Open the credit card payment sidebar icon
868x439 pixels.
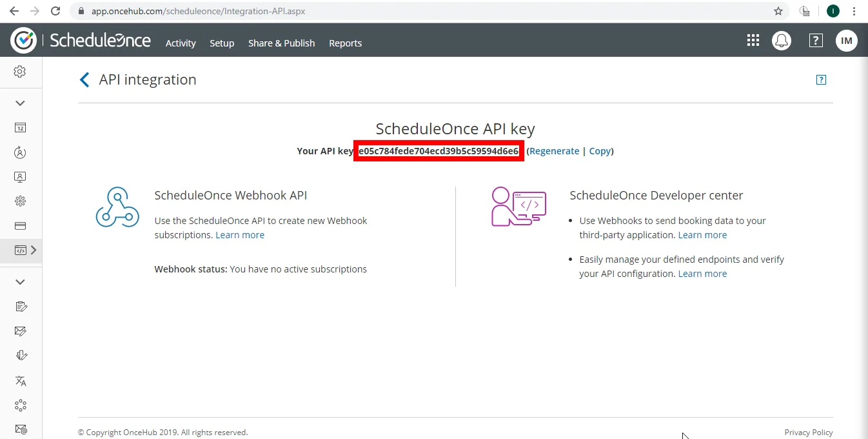click(20, 226)
